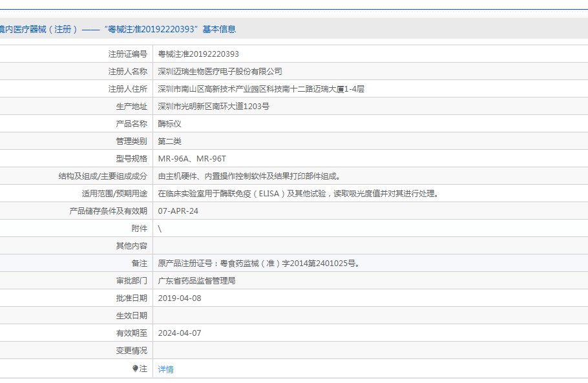This screenshot has height=383, width=588.
Task: Select management class value 第二类
Action: (169, 141)
